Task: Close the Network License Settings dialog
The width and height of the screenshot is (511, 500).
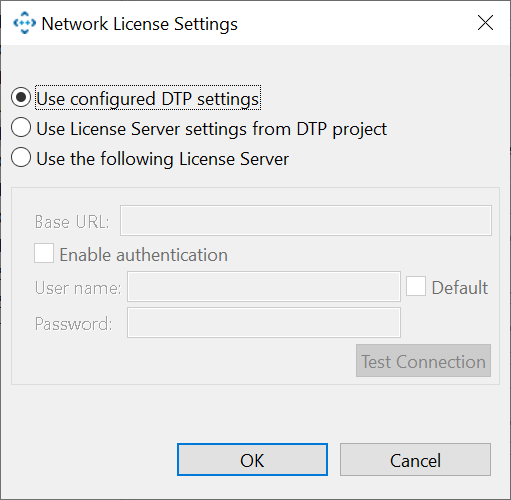Action: (485, 23)
